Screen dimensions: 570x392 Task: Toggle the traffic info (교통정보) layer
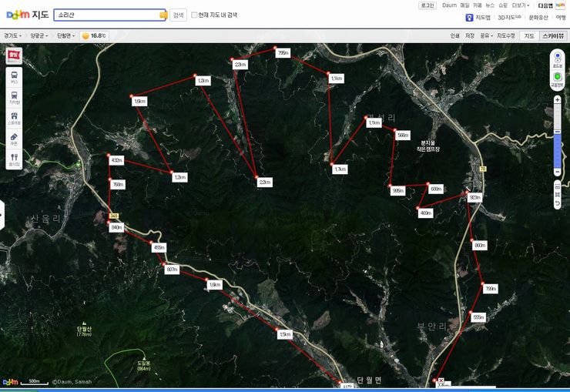click(557, 79)
